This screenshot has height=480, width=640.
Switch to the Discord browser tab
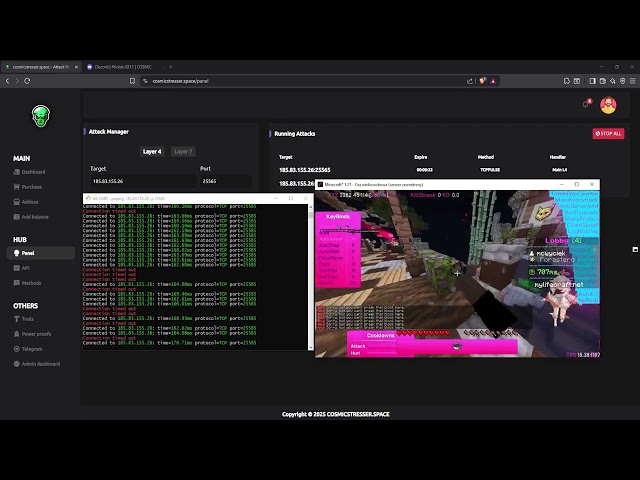coord(122,67)
